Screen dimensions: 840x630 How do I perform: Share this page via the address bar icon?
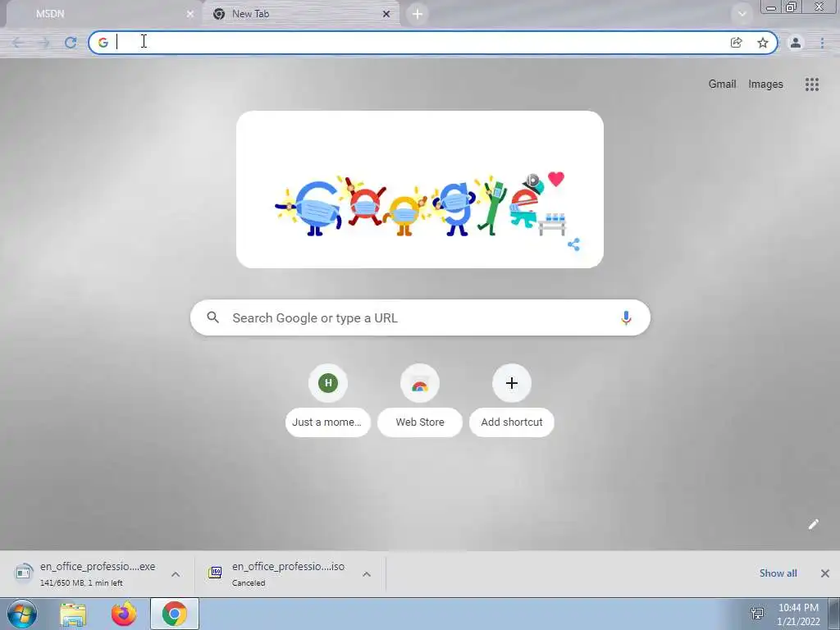pos(736,43)
